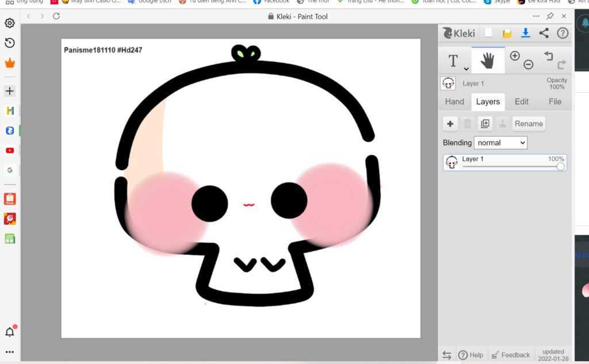Undo the last action

548,56
